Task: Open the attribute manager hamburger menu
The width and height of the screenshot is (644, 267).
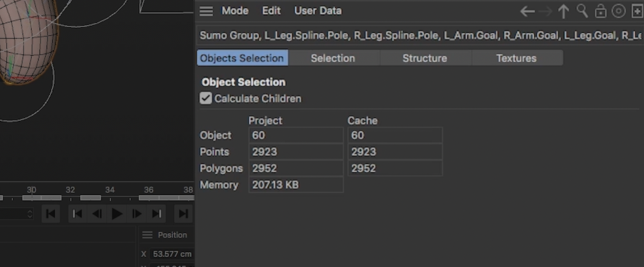Action: click(x=206, y=11)
